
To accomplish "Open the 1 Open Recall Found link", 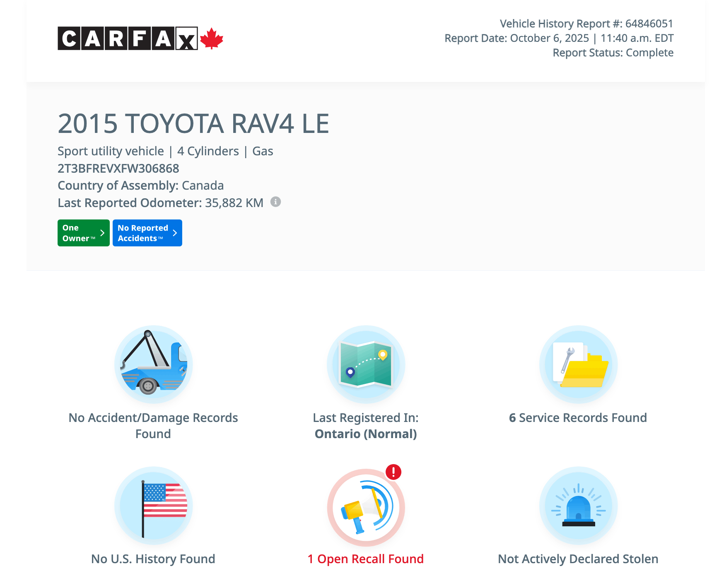I will [366, 559].
